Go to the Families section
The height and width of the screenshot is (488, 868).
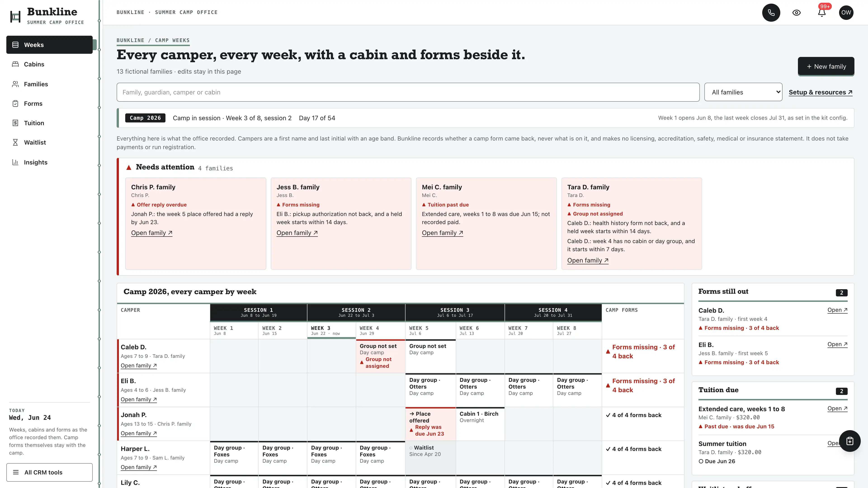[x=50, y=84]
